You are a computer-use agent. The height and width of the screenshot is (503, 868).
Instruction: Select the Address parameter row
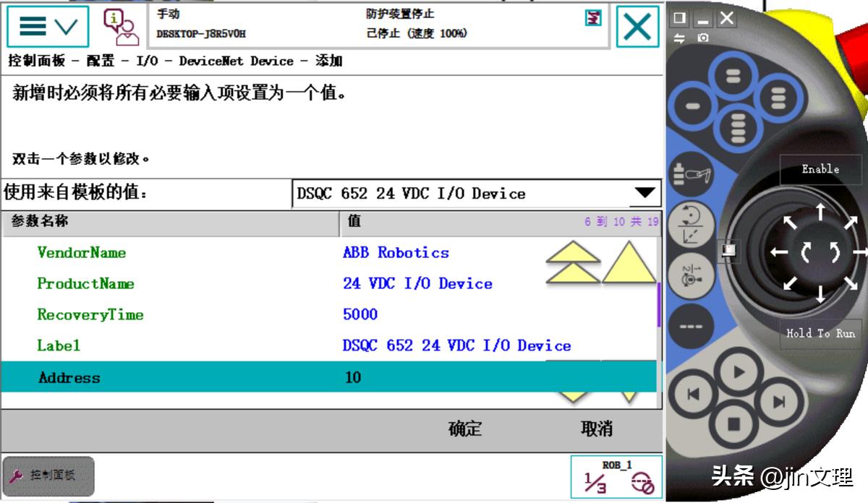coord(217,377)
